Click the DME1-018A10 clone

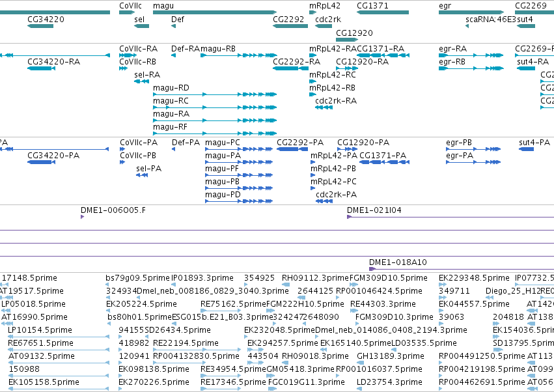(x=462, y=269)
